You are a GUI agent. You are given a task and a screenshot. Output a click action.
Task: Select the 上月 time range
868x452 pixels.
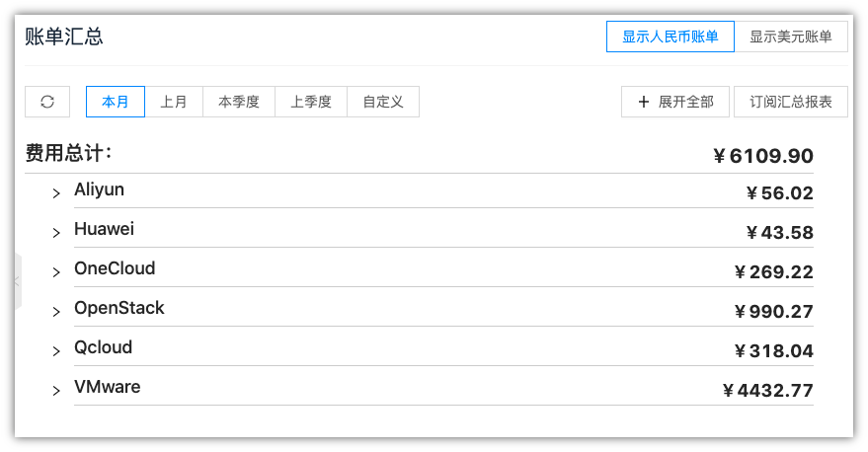click(174, 102)
